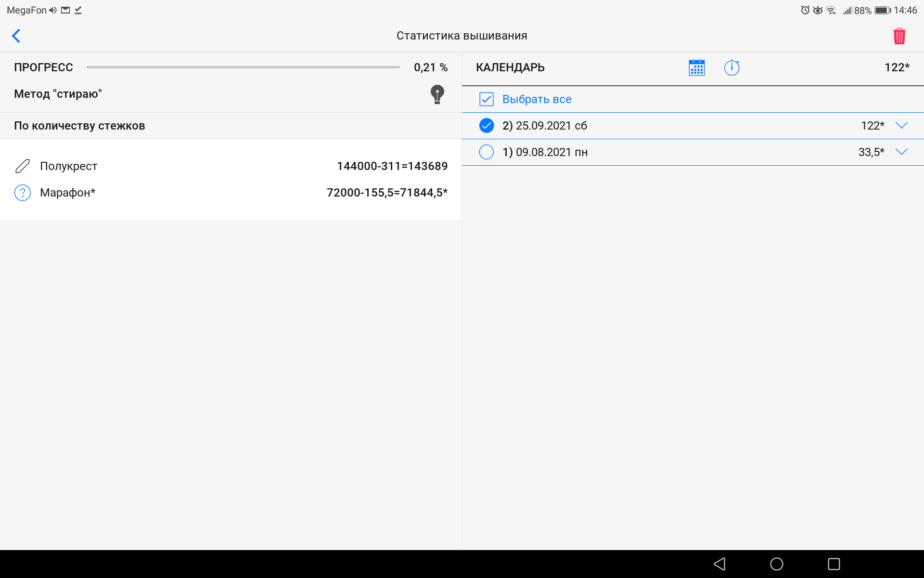Expand the 09.08.2021 entry chevron

(x=901, y=152)
